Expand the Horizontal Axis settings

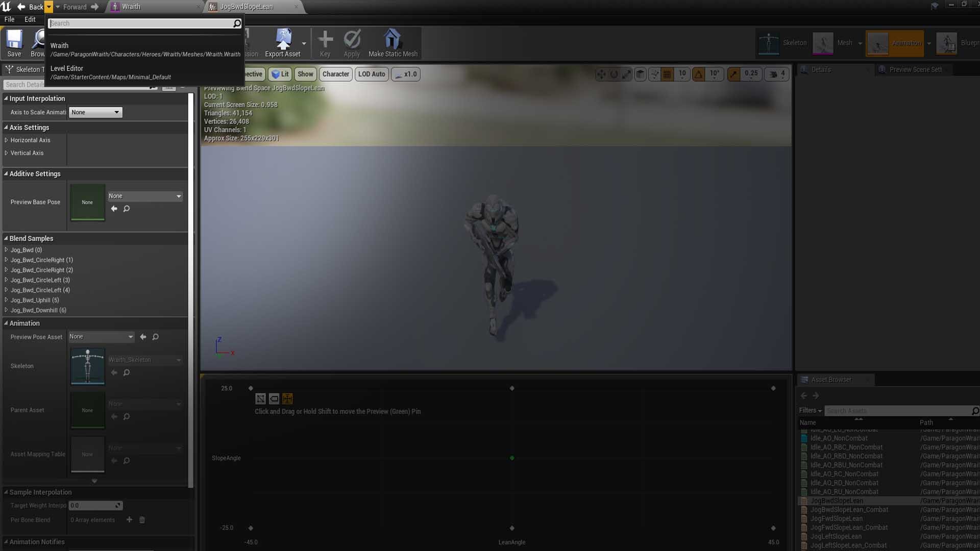(x=6, y=140)
